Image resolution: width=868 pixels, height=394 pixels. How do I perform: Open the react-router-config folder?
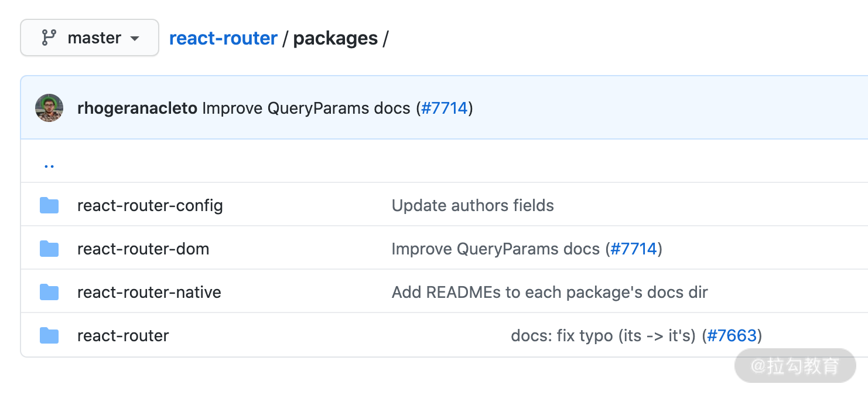coord(150,206)
